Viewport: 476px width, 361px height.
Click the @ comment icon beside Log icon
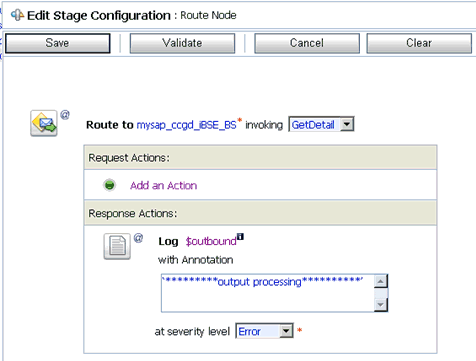(138, 238)
